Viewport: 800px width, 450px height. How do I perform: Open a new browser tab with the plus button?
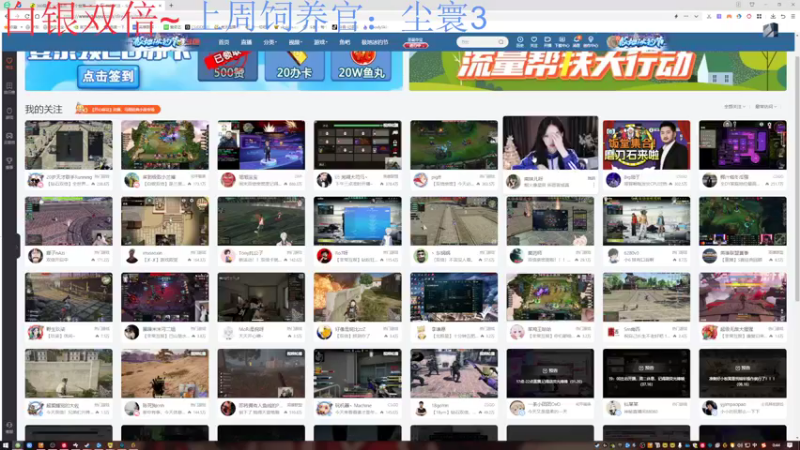[x=171, y=5]
